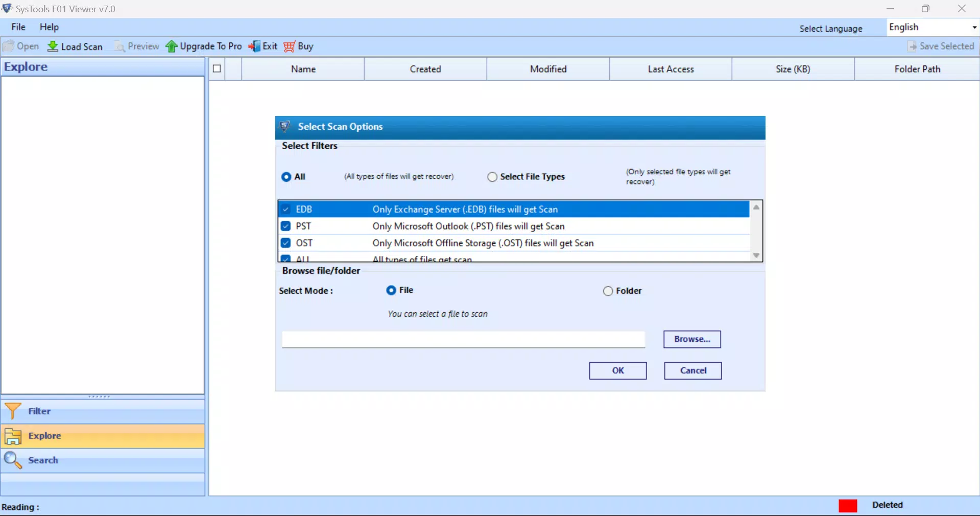This screenshot has height=516, width=980.
Task: Sort by the Size (KB) column header
Action: coord(793,69)
